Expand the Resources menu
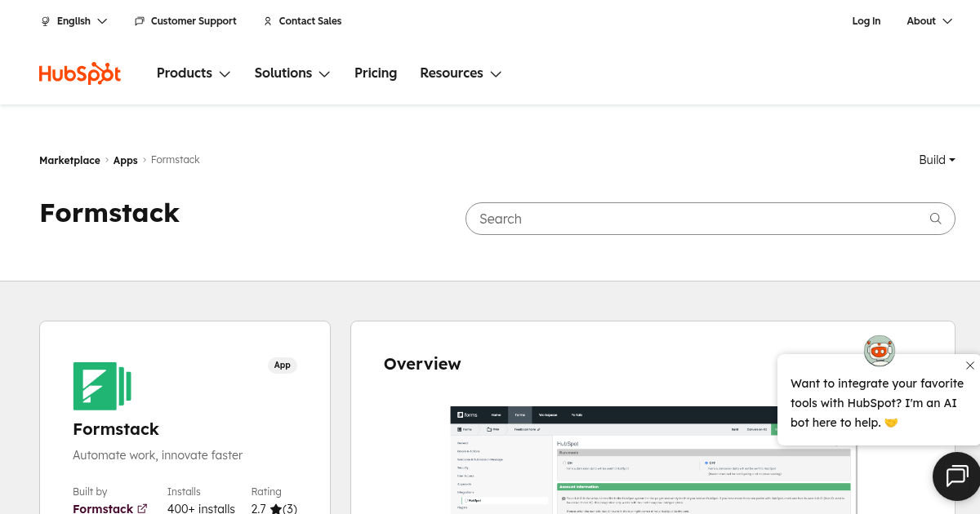Image resolution: width=980 pixels, height=514 pixels. click(x=461, y=73)
